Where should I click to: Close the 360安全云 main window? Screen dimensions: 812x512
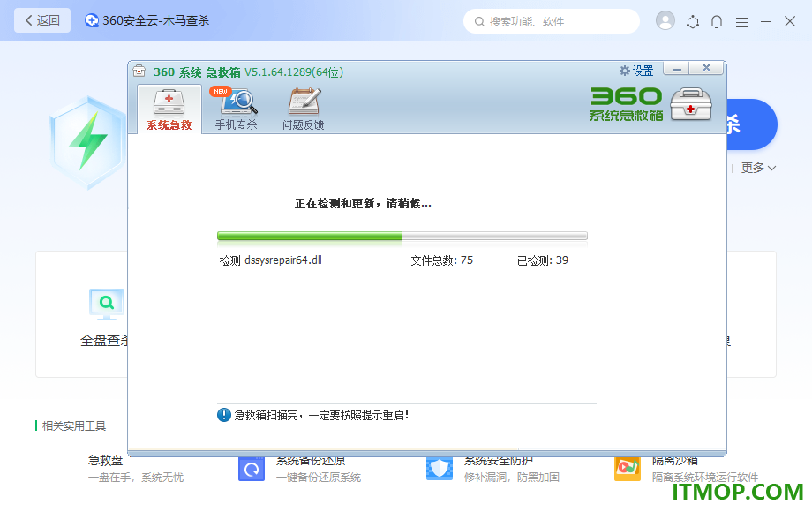790,21
